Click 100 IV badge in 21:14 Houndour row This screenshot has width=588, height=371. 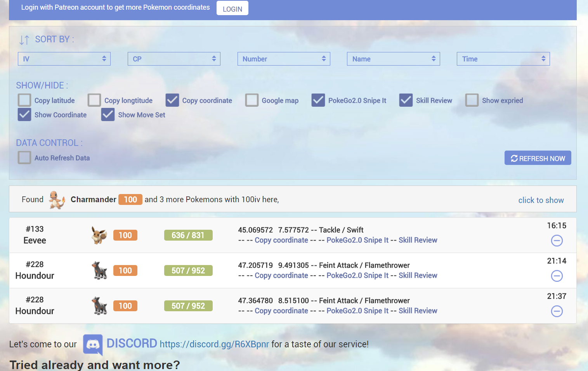coord(125,270)
